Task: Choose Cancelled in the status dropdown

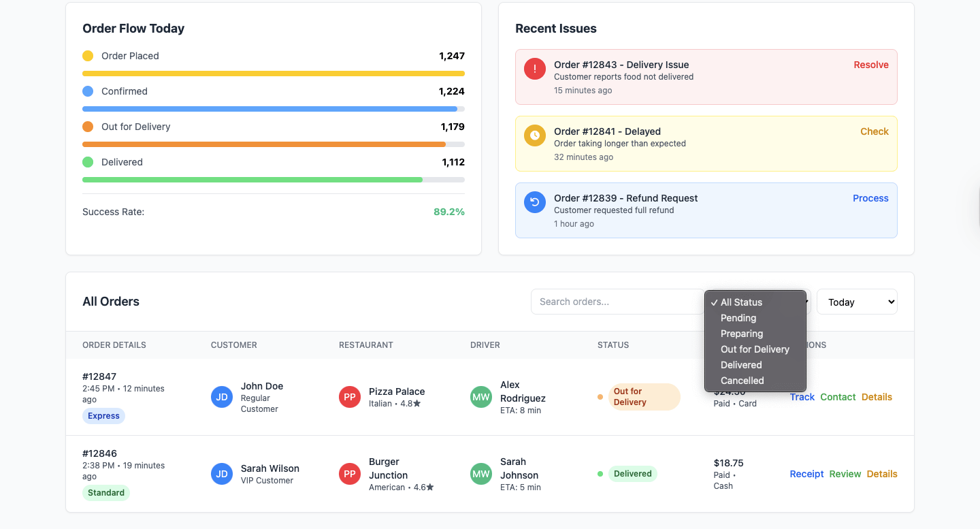Action: pos(742,381)
